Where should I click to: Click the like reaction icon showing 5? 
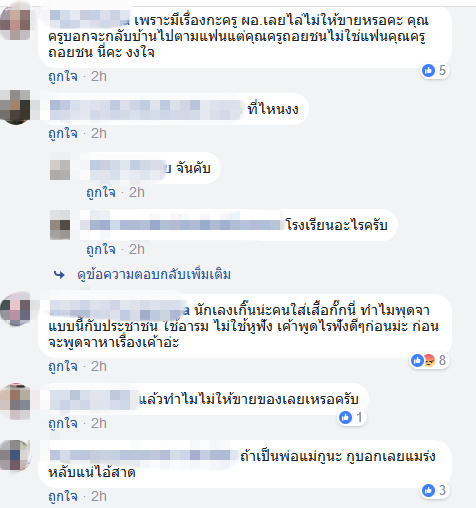(428, 70)
